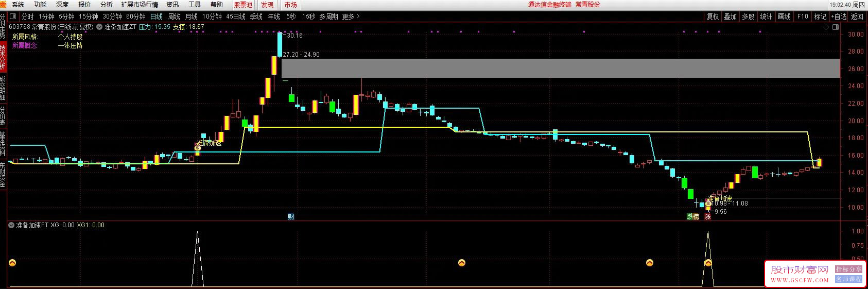Click the 跌榜 tag below the candles
868x289 pixels.
693,217
